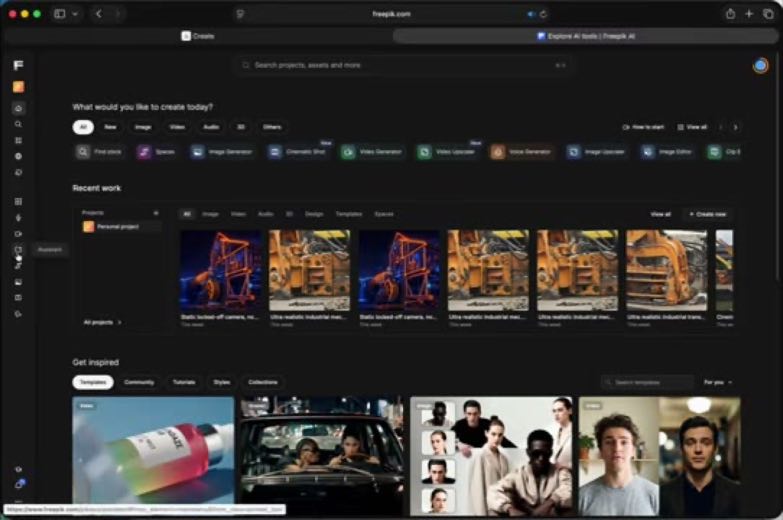The width and height of the screenshot is (783, 520).
Task: Open the blue user profile avatar
Action: click(761, 65)
